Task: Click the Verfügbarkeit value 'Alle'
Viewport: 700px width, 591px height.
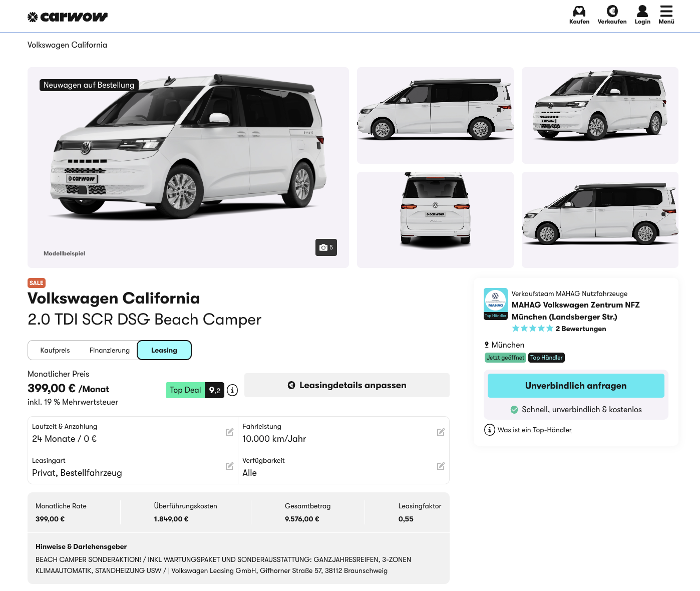Action: pos(249,473)
